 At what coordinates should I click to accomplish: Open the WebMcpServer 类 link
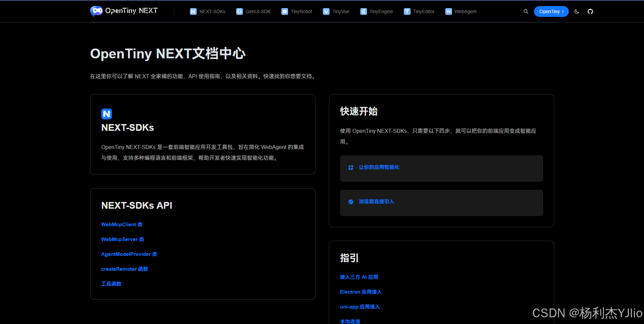click(122, 239)
